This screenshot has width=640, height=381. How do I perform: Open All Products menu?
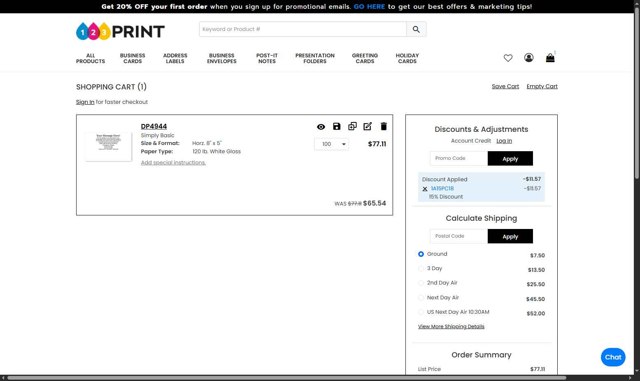pyautogui.click(x=90, y=58)
